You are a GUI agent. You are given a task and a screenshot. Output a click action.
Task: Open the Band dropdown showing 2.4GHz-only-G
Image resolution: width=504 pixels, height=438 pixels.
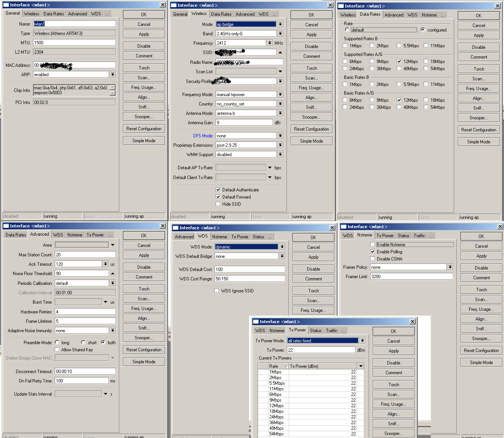[x=280, y=33]
